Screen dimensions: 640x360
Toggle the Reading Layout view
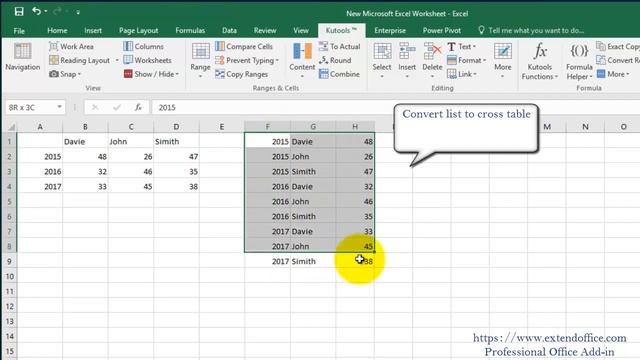(x=80, y=60)
